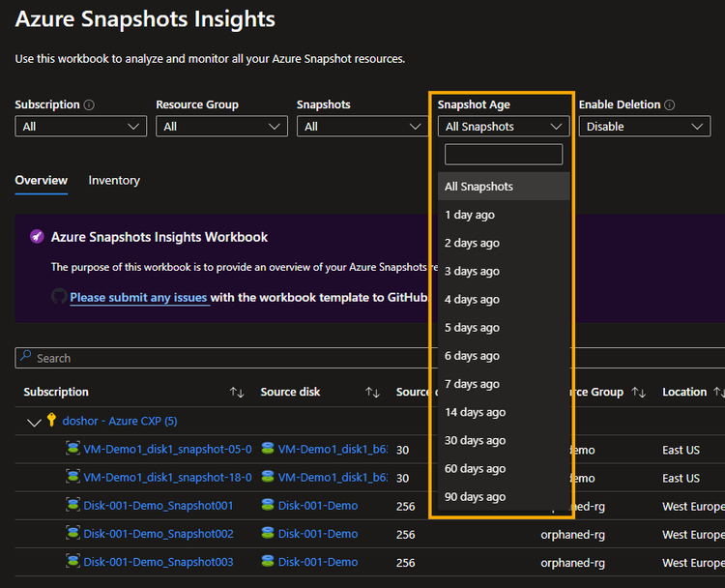
Task: Click the Subscription info icon
Action: [x=89, y=104]
